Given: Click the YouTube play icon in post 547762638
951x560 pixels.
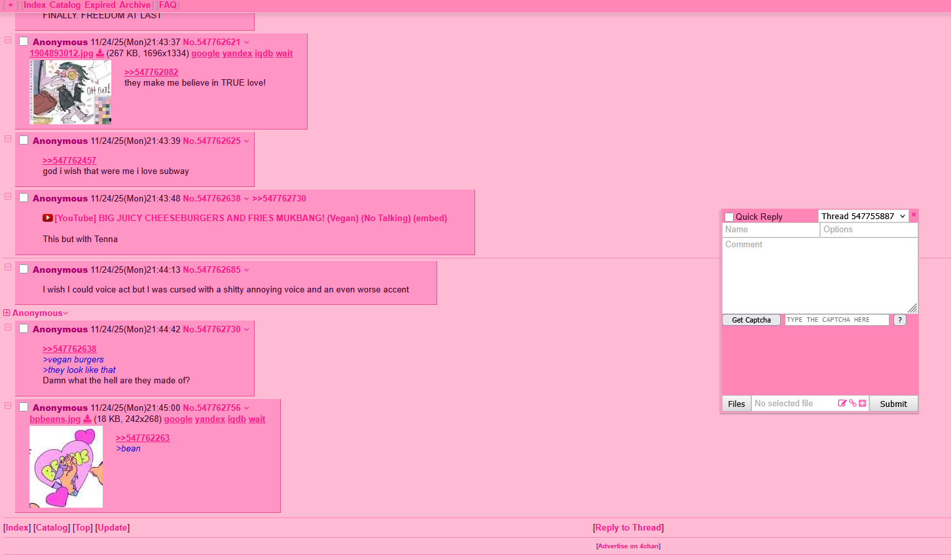Looking at the screenshot, I should click(x=48, y=219).
